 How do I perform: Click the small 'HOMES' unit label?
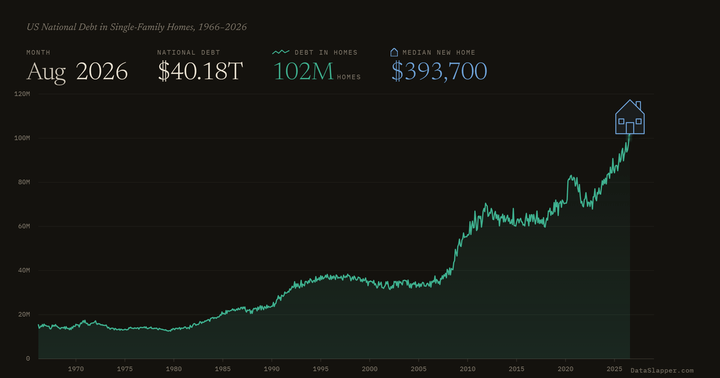[x=349, y=77]
